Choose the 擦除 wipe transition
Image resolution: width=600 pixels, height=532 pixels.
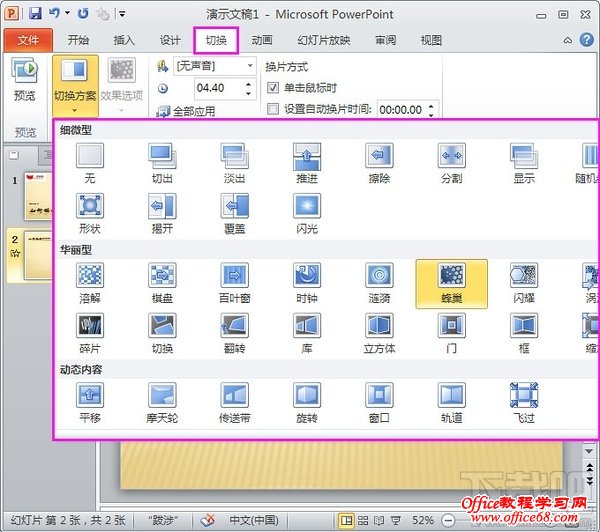pos(379,163)
